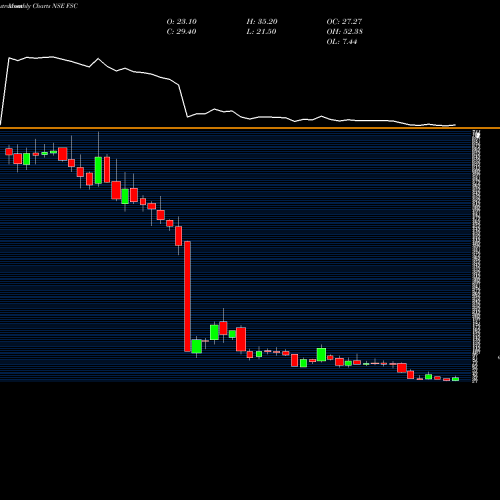Click the close price value C: 29.40

pyautogui.click(x=181, y=32)
